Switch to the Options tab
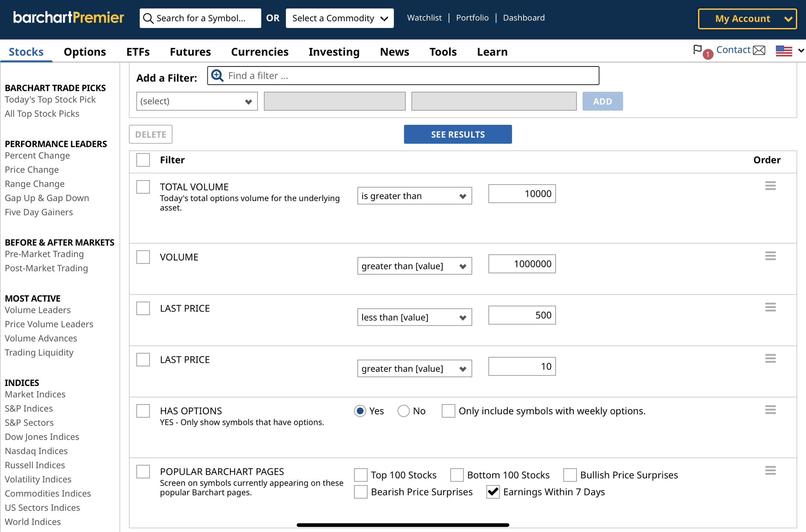806x532 pixels. point(84,52)
